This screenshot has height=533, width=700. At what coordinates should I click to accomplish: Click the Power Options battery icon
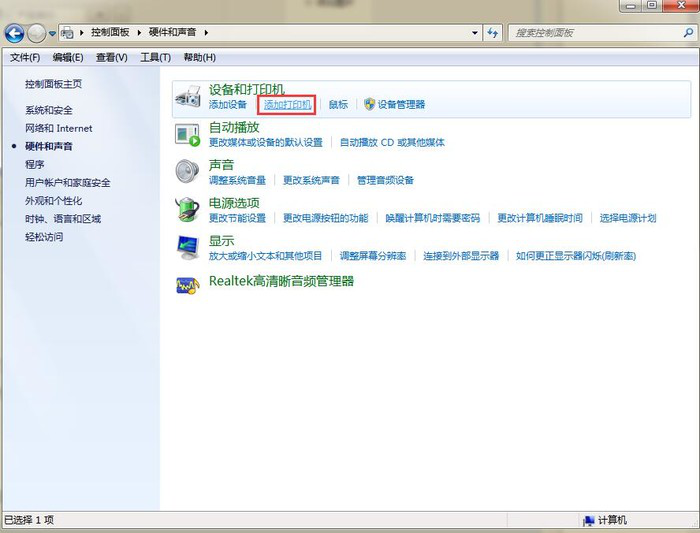coord(187,209)
